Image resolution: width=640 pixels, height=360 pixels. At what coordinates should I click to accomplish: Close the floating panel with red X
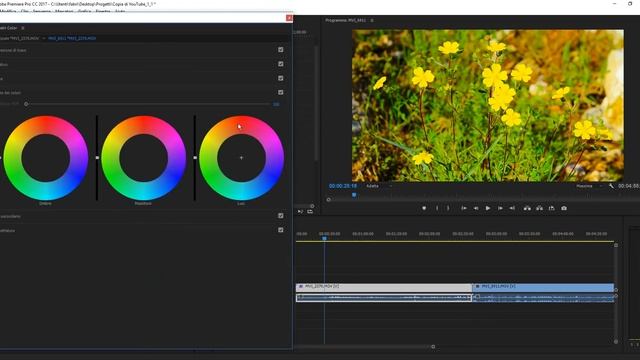(289, 18)
